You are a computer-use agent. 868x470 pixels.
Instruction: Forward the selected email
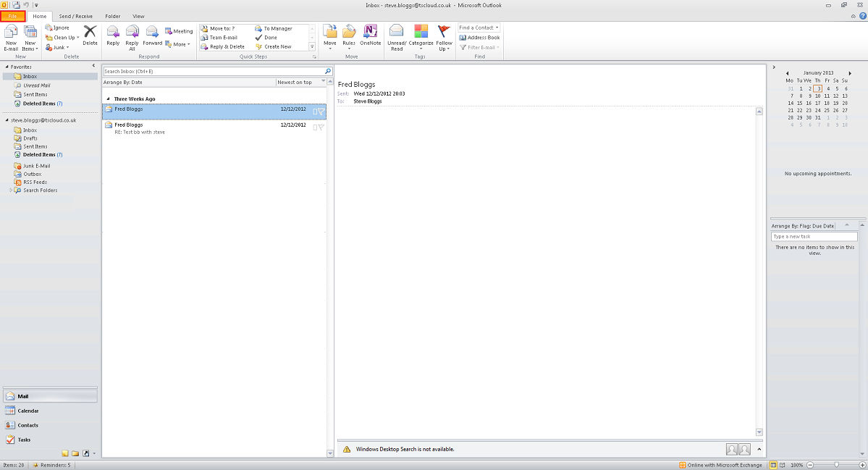(152, 35)
